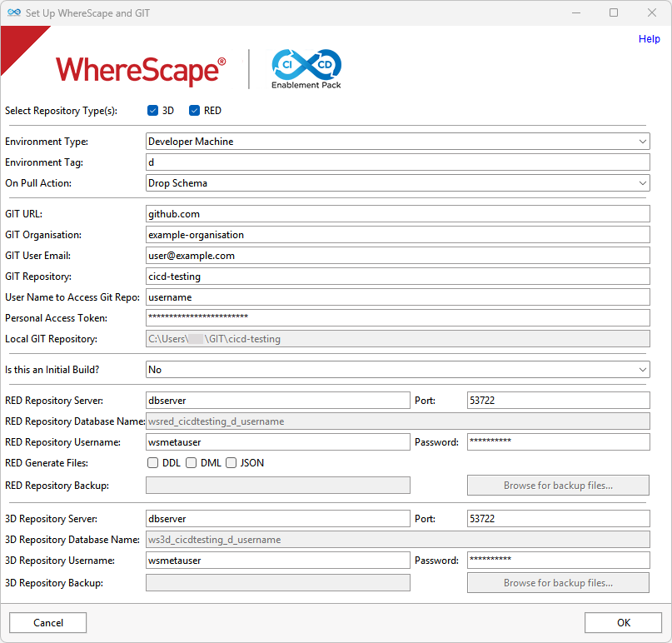
Task: Open the Help link
Action: click(x=649, y=39)
